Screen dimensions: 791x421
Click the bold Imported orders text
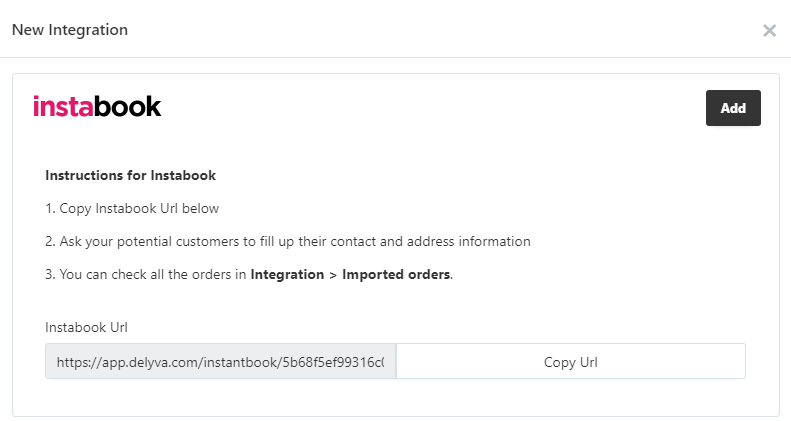[396, 274]
